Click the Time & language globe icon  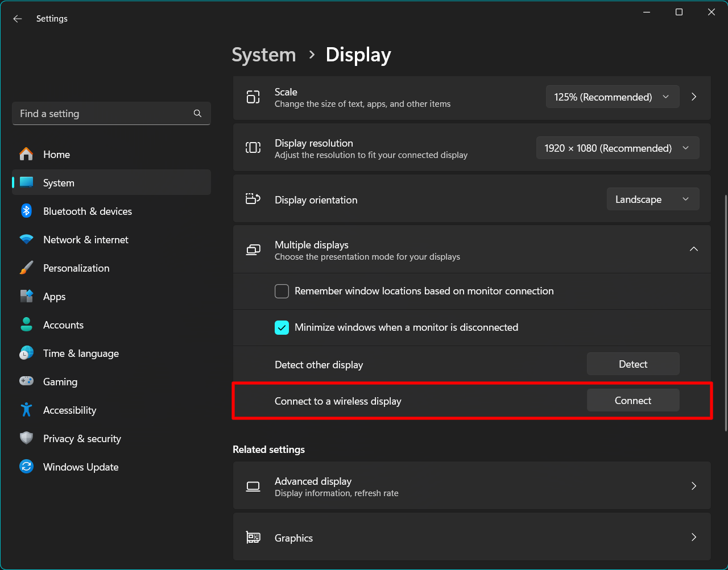(26, 353)
